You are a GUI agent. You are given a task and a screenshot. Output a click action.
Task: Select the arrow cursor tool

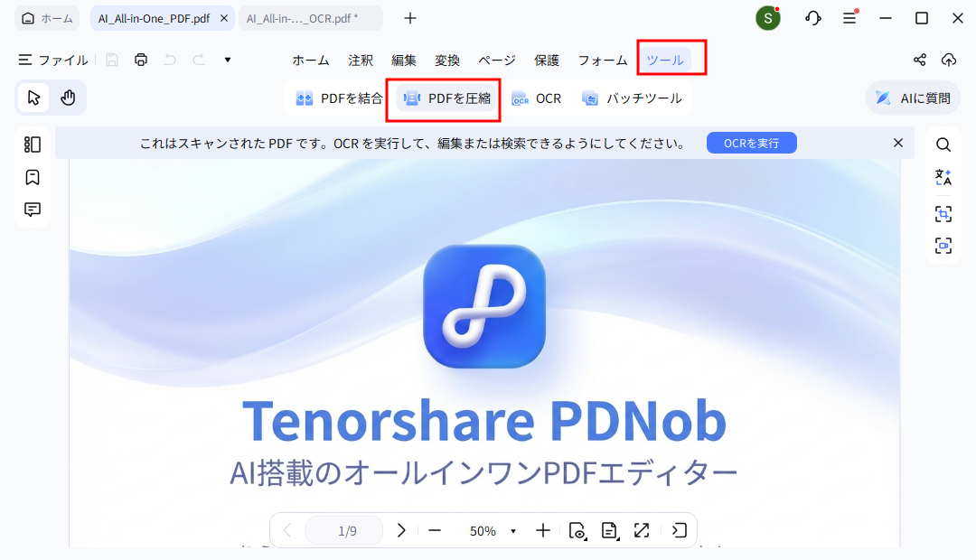point(33,98)
